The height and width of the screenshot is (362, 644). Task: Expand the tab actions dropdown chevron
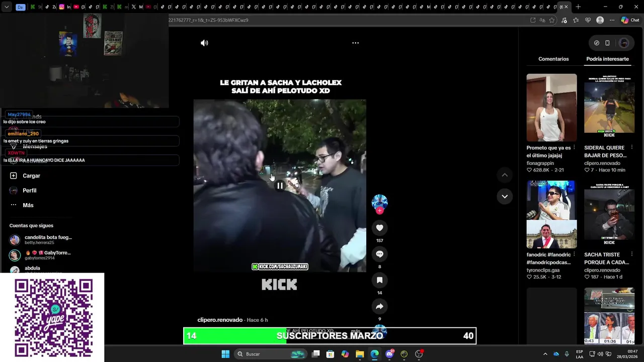coord(7,7)
